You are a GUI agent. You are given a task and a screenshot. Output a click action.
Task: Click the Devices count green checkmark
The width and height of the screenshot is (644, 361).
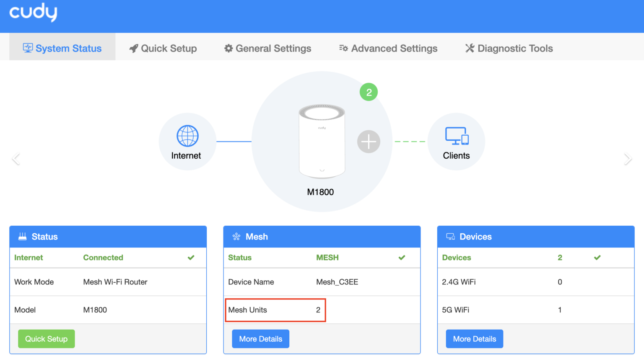pos(597,258)
